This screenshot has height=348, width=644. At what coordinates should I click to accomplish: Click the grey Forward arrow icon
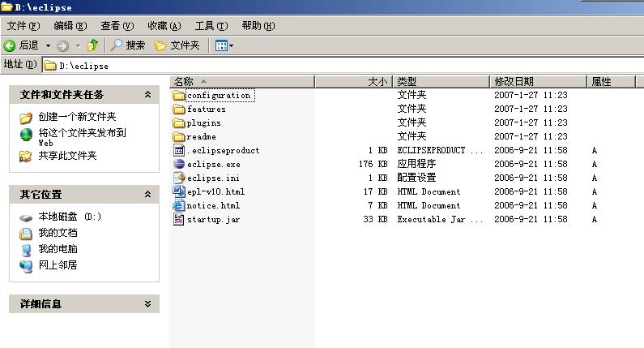(x=62, y=45)
